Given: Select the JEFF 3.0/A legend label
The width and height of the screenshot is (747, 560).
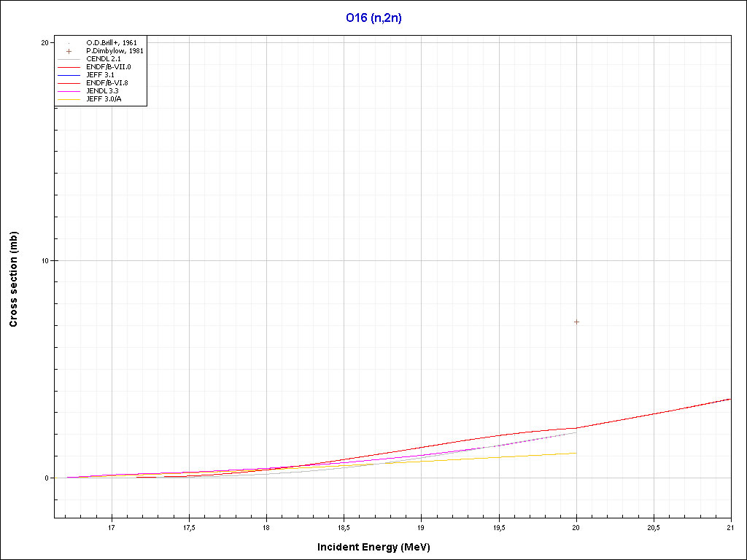Looking at the screenshot, I should [x=104, y=99].
